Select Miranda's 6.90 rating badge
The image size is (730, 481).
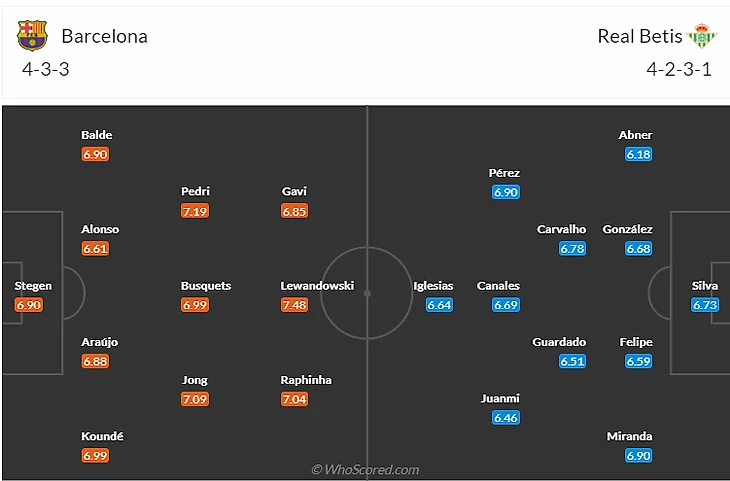(638, 456)
